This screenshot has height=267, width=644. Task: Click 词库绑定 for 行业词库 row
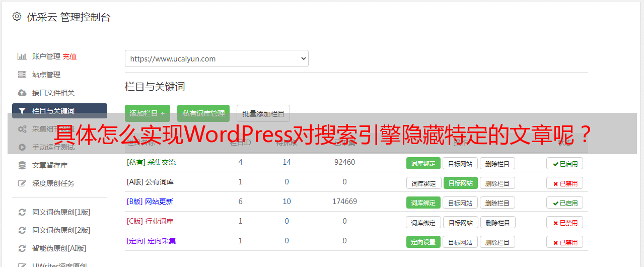(x=423, y=222)
